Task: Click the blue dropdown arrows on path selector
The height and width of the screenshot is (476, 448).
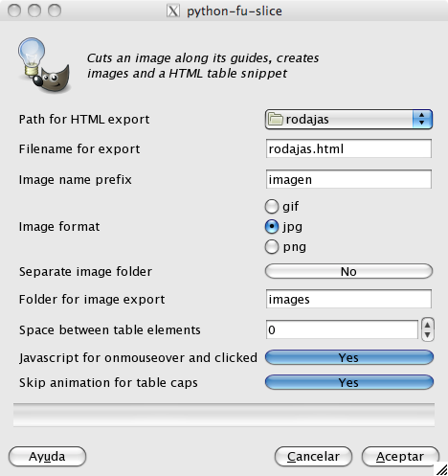Action: pos(422,119)
